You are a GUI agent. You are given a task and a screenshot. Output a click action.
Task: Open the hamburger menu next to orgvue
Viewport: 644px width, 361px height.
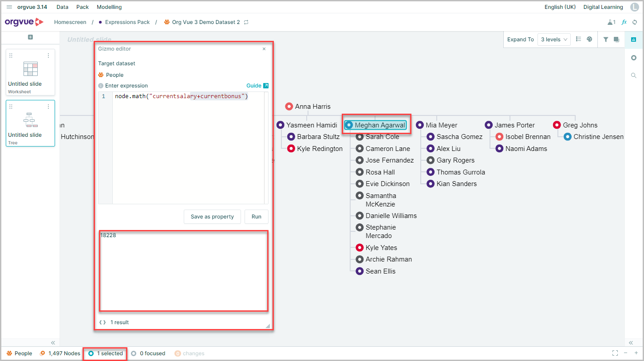tap(9, 7)
